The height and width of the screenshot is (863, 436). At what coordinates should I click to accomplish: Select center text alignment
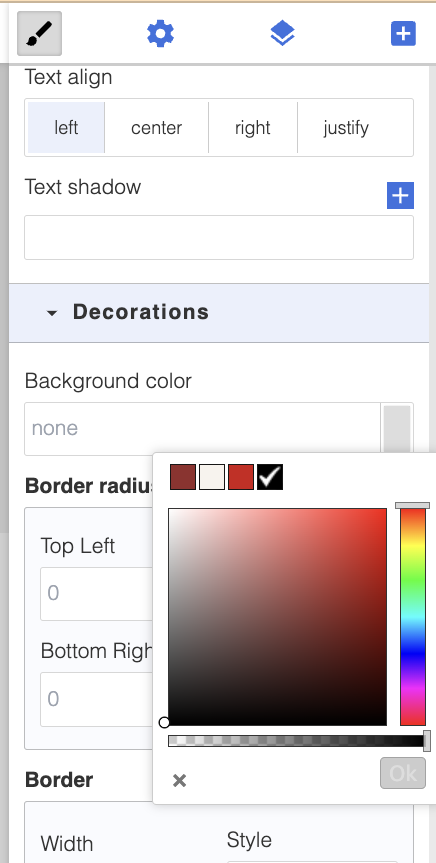[156, 128]
